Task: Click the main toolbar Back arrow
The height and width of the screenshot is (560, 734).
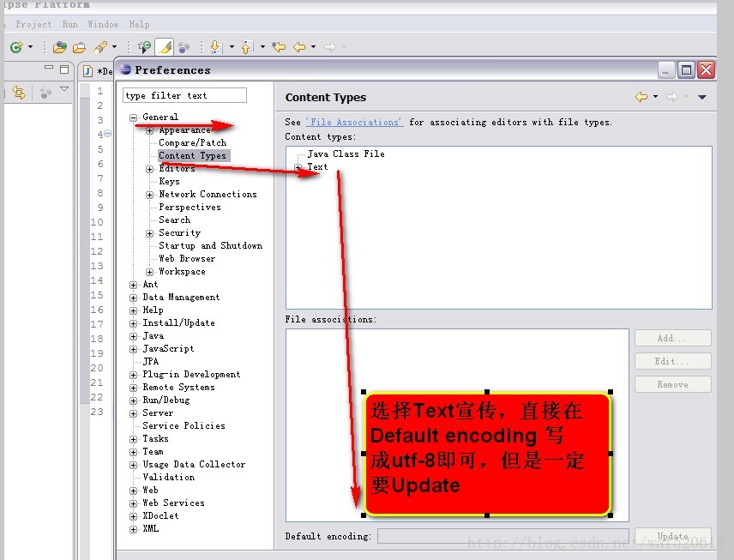Action: [299, 47]
